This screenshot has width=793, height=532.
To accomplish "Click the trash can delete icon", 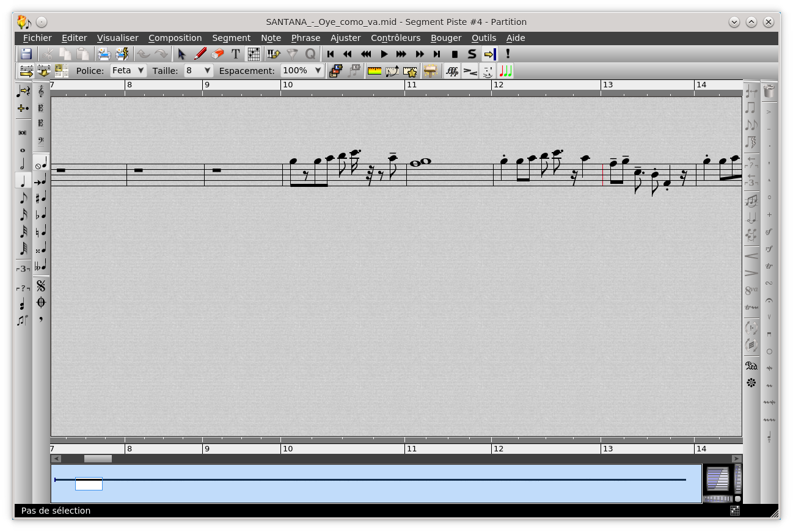I will point(769,92).
